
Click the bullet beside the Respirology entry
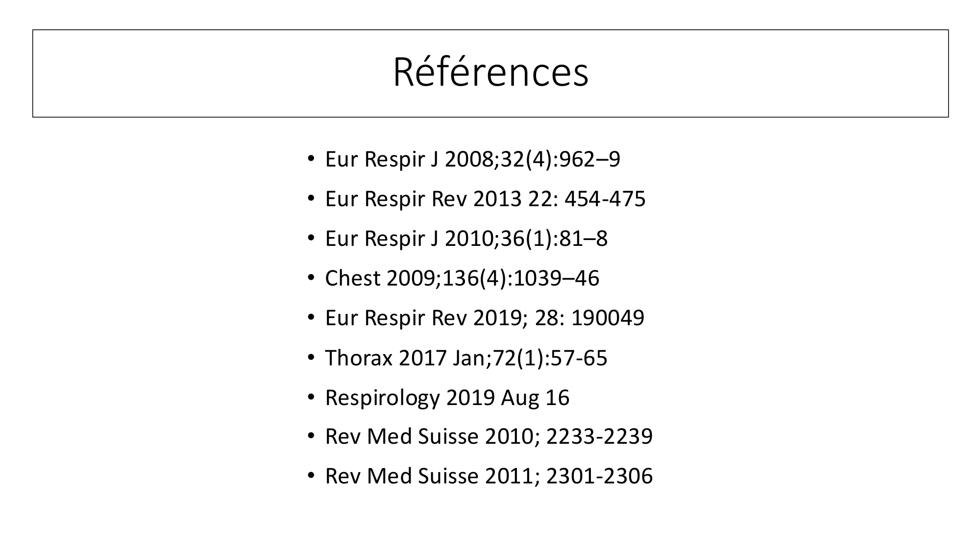coord(310,397)
